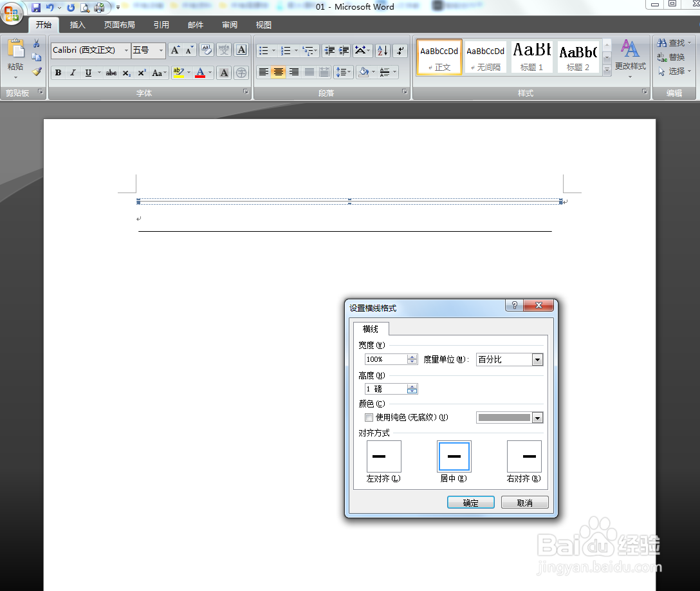Redo with the repeat arrow icon
This screenshot has height=591, width=700.
click(71, 8)
